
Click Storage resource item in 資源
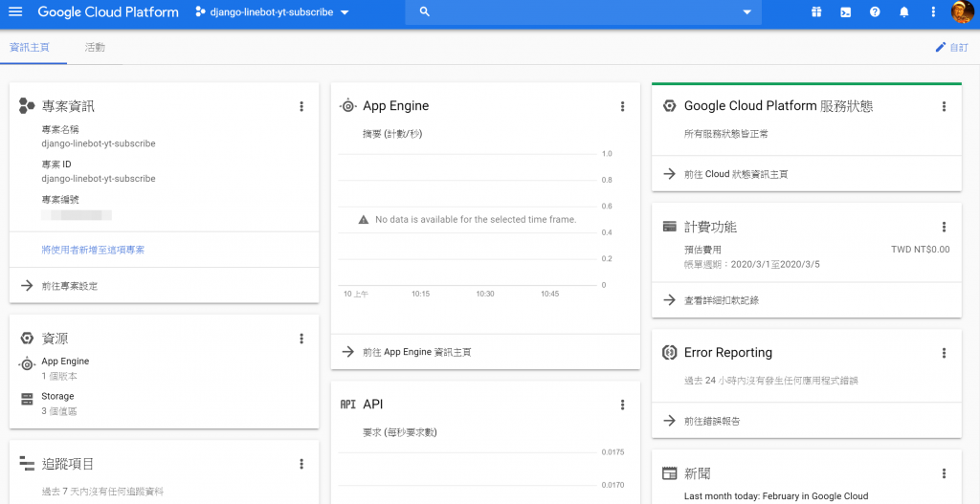[57, 396]
